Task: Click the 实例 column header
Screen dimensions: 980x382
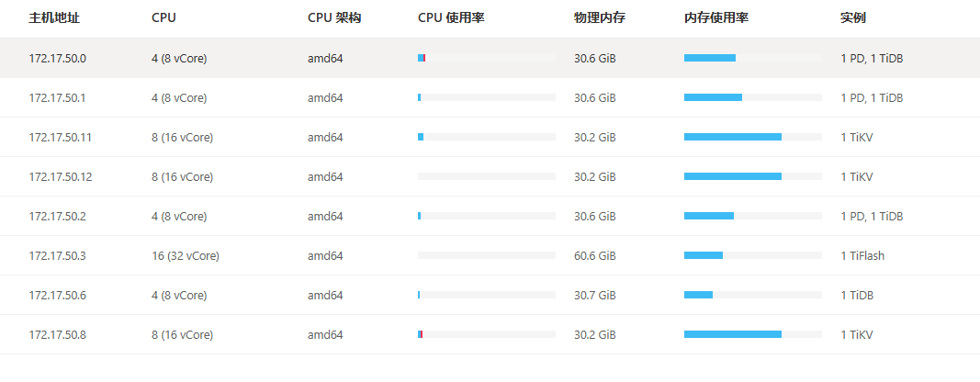Action: [852, 17]
